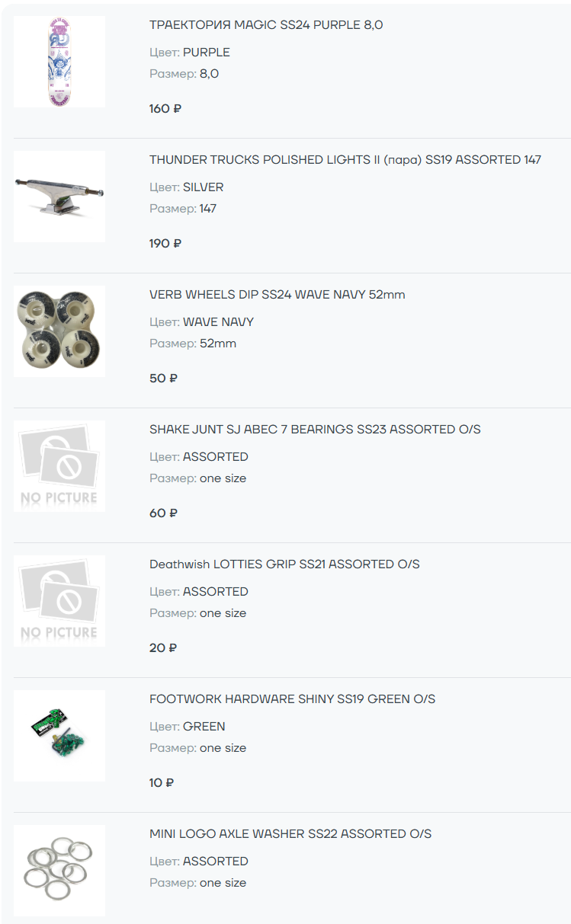Screen dimensions: 571x924
Task: Open the Thunder Trucks product image
Action: (59, 197)
